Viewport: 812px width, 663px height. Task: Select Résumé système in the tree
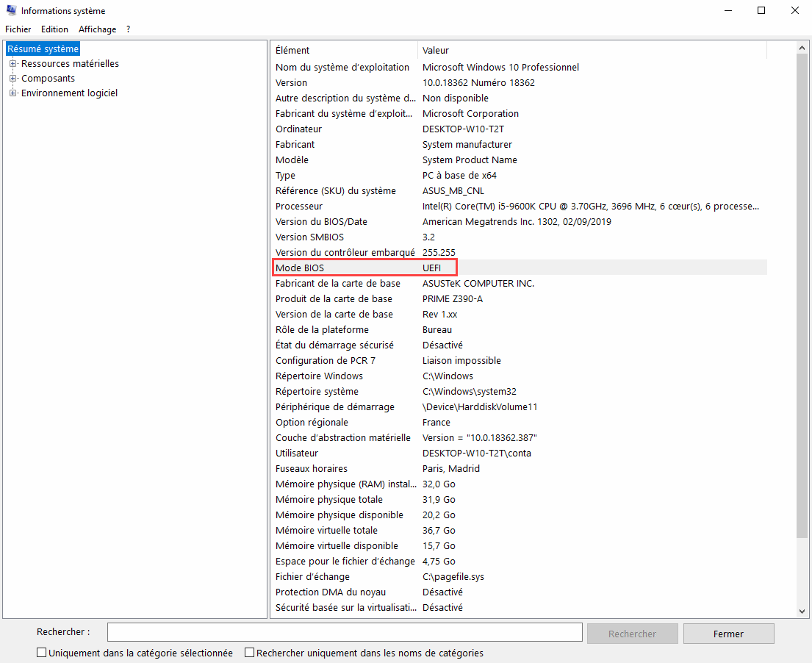43,49
